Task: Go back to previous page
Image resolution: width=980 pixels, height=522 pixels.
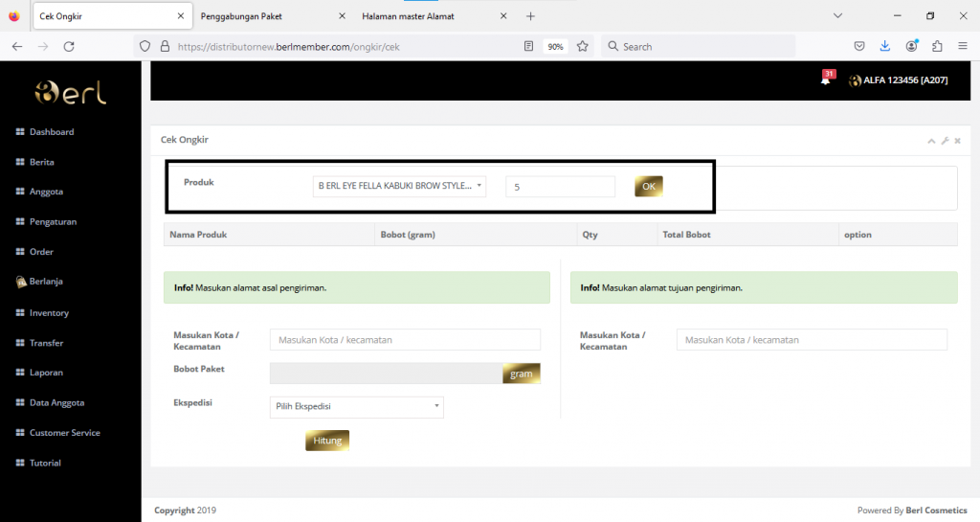Action: (17, 46)
